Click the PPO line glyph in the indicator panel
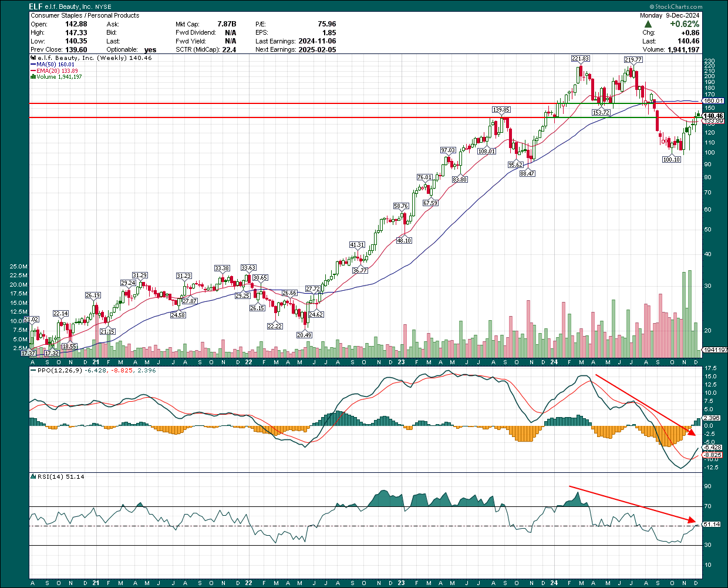728x588 pixels. click(x=33, y=370)
